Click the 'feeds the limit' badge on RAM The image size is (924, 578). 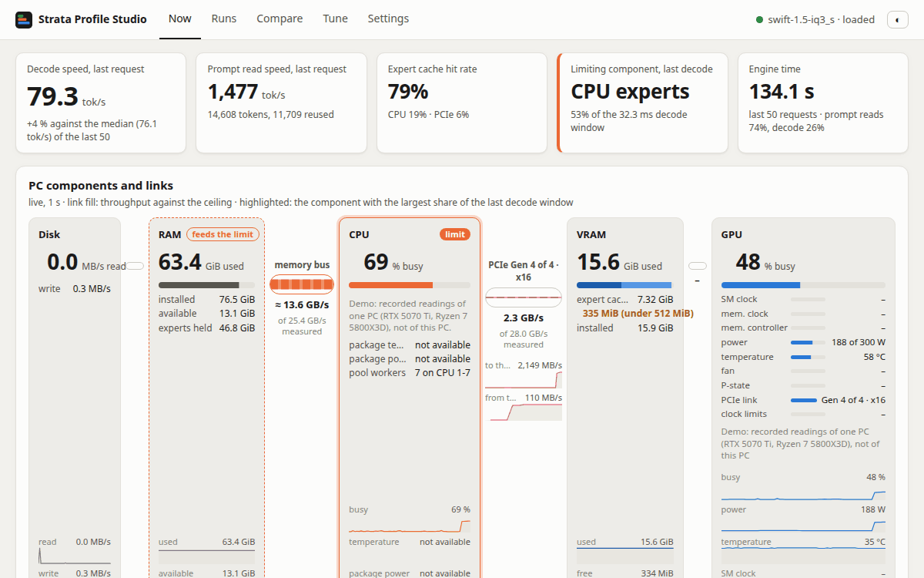pos(223,234)
